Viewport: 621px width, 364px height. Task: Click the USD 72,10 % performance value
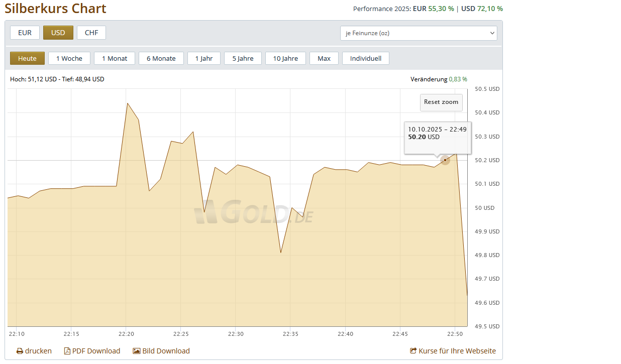(x=482, y=9)
